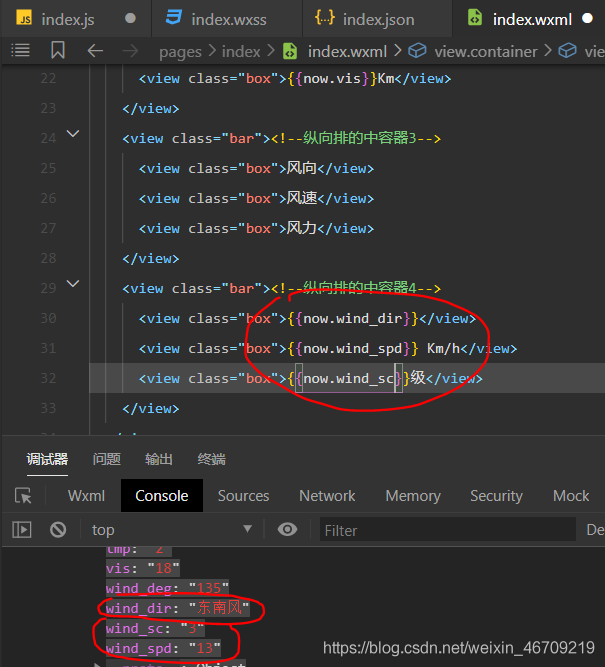Click the 风力 box text on line 27
Viewport: 605px width, 667px height.
pos(301,228)
